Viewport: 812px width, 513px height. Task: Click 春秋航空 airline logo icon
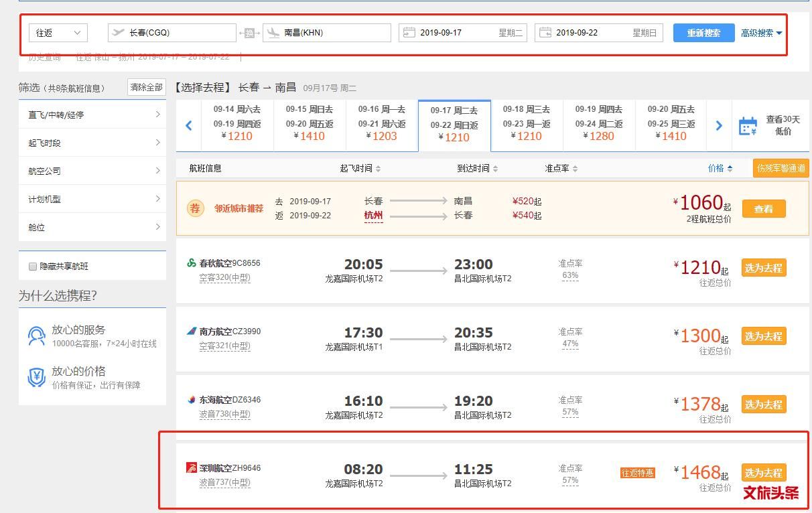pyautogui.click(x=192, y=263)
